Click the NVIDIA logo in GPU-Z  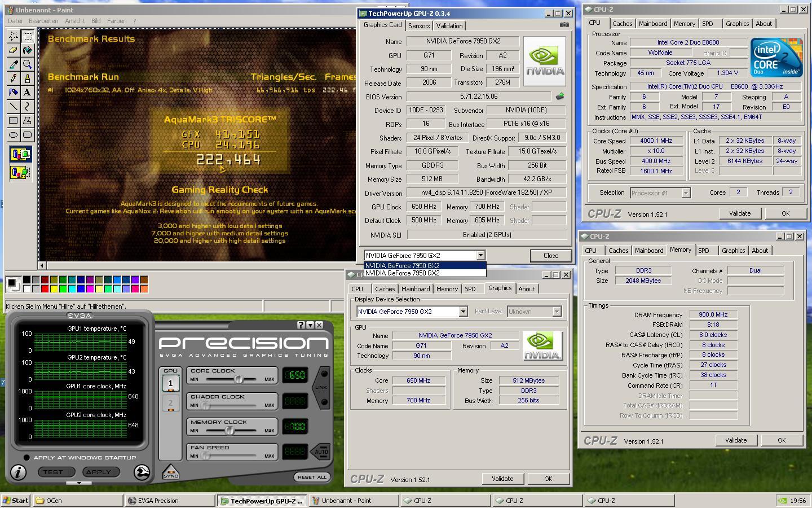pos(544,62)
